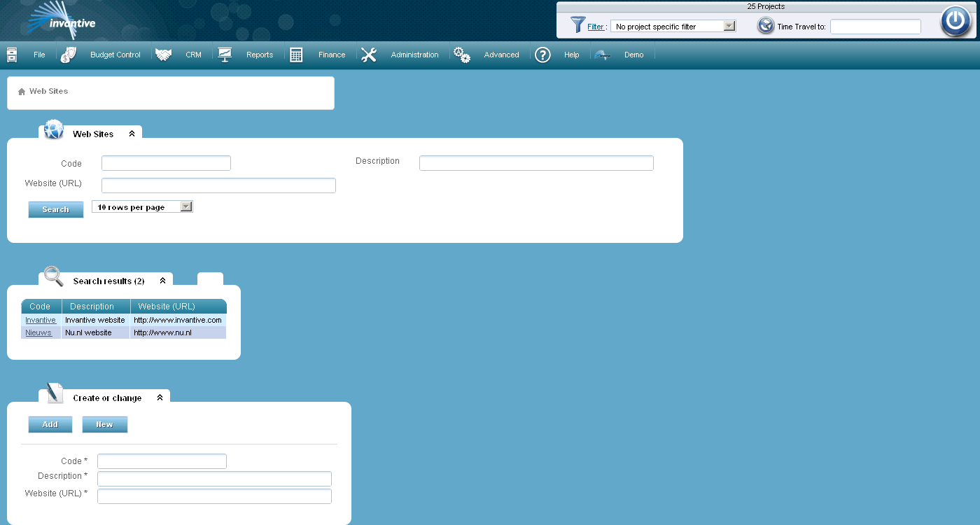
Task: Click the CRM handshake icon
Action: [164, 55]
